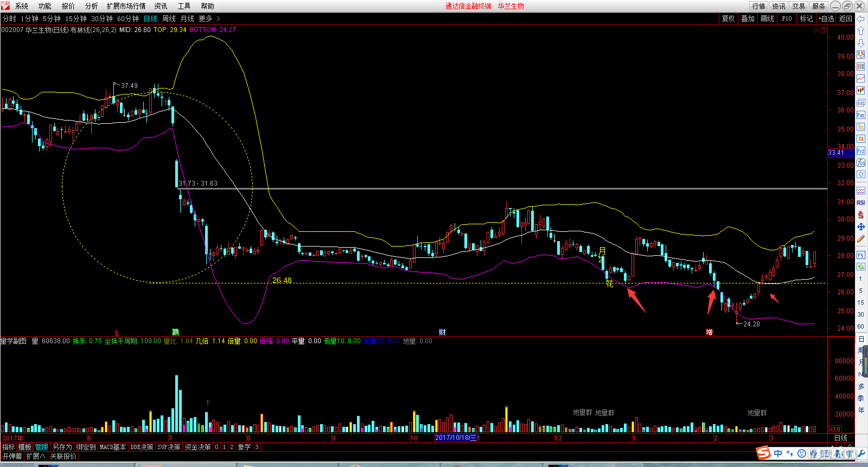Image resolution: width=868 pixels, height=467 pixels.
Task: Open the 报价 menu
Action: tap(68, 6)
